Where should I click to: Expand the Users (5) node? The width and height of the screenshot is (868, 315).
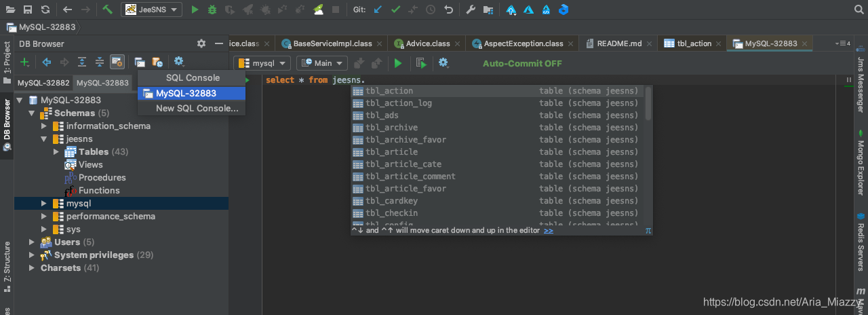pyautogui.click(x=32, y=242)
